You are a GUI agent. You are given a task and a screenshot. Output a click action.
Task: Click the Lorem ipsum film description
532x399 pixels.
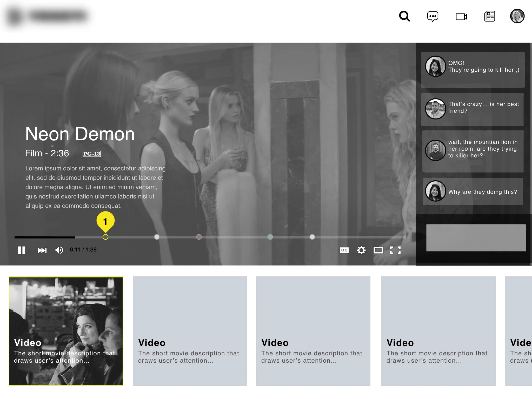[95, 187]
